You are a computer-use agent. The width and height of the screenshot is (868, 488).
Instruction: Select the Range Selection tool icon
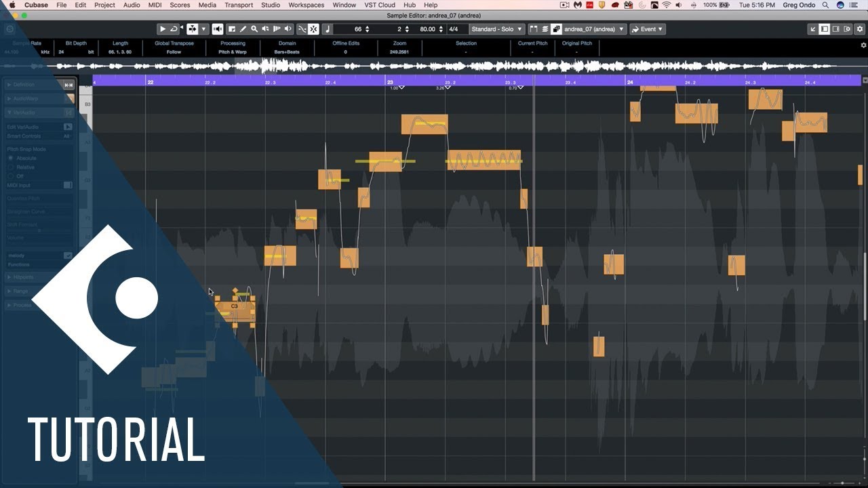point(231,29)
